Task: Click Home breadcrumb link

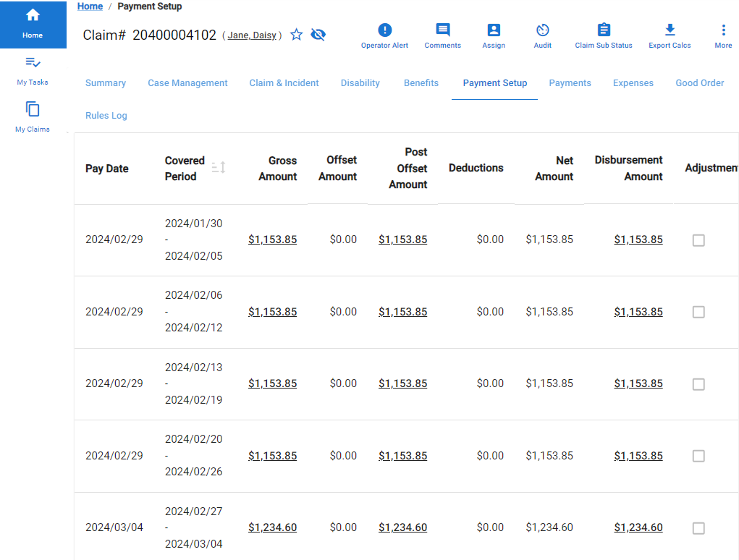Action: (90, 7)
